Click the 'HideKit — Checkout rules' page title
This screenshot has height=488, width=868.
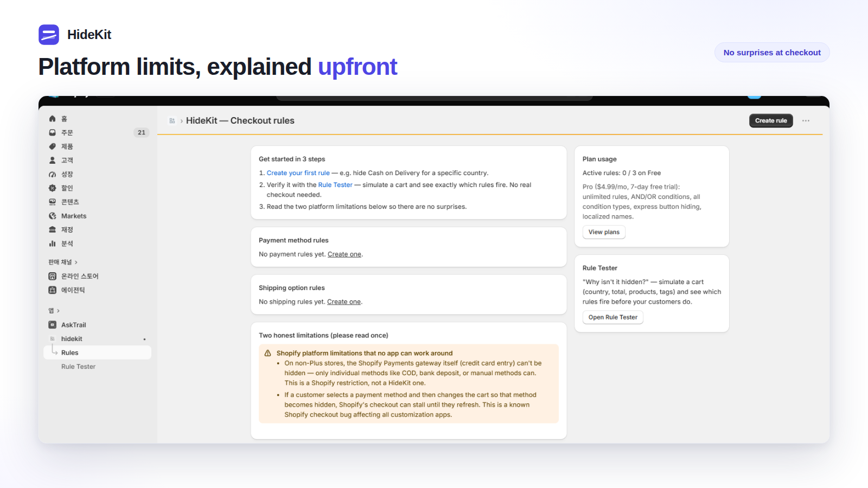[240, 121]
